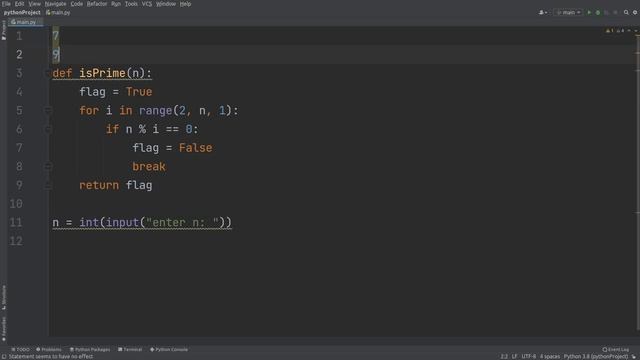Open the Window menu
The height and width of the screenshot is (360, 640).
pyautogui.click(x=166, y=4)
